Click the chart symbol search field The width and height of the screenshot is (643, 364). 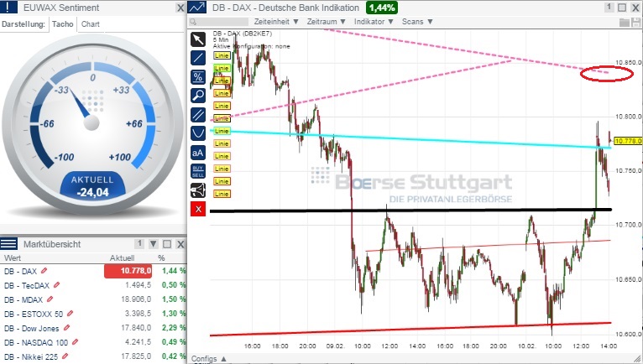coord(219,22)
